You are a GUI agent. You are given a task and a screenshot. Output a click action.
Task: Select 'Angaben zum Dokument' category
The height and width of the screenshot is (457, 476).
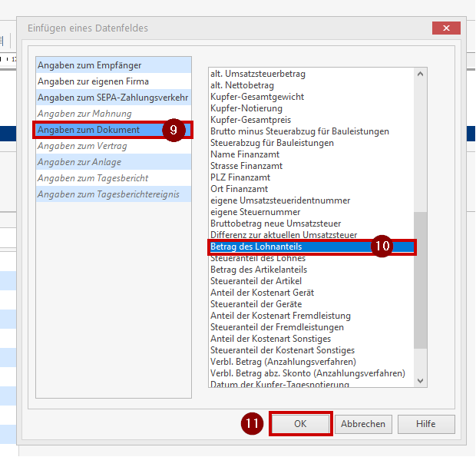[89, 130]
